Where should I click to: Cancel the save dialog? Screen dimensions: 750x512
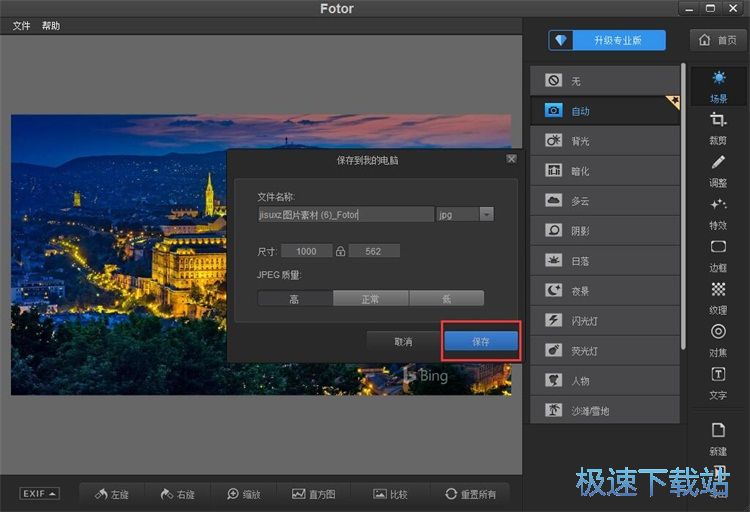(x=403, y=341)
